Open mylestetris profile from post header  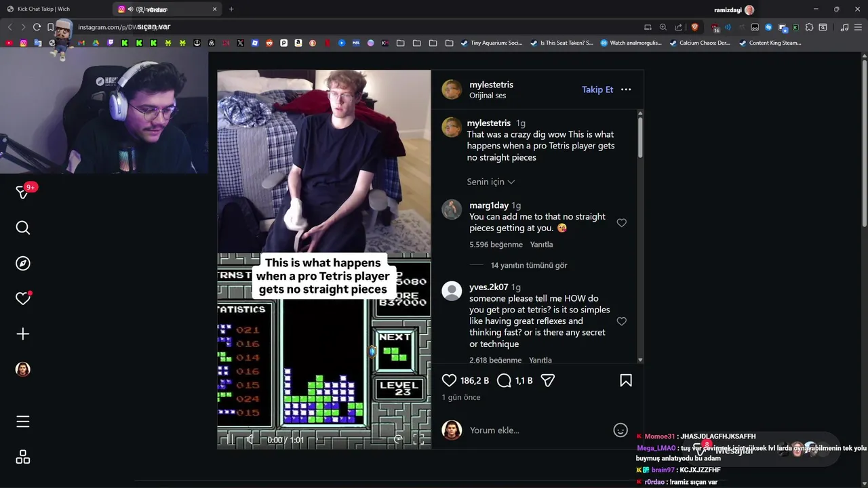point(491,85)
